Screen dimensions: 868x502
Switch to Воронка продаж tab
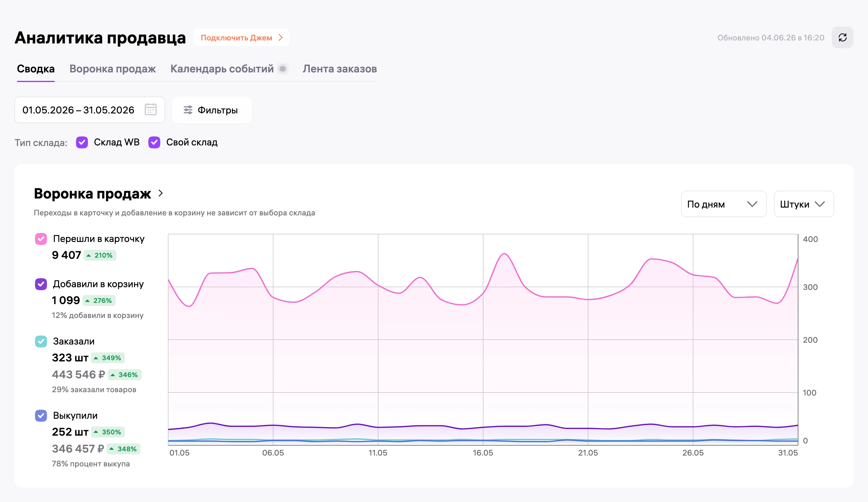point(113,69)
